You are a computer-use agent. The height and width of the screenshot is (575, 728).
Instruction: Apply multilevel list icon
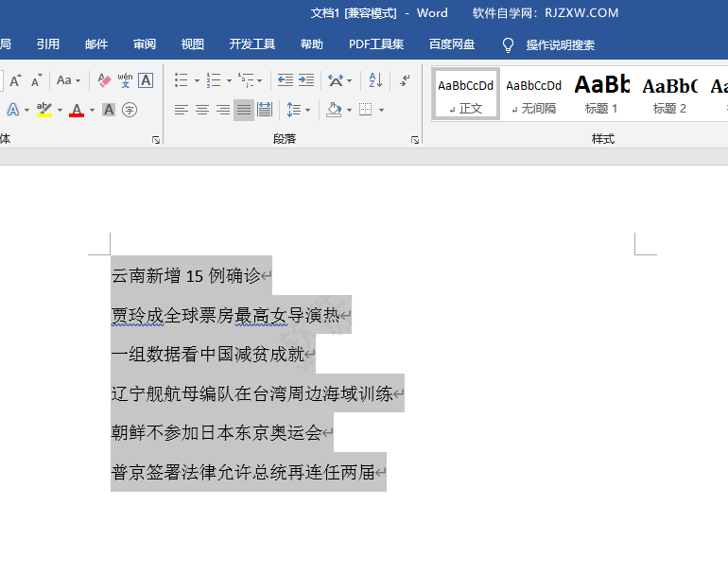(246, 80)
